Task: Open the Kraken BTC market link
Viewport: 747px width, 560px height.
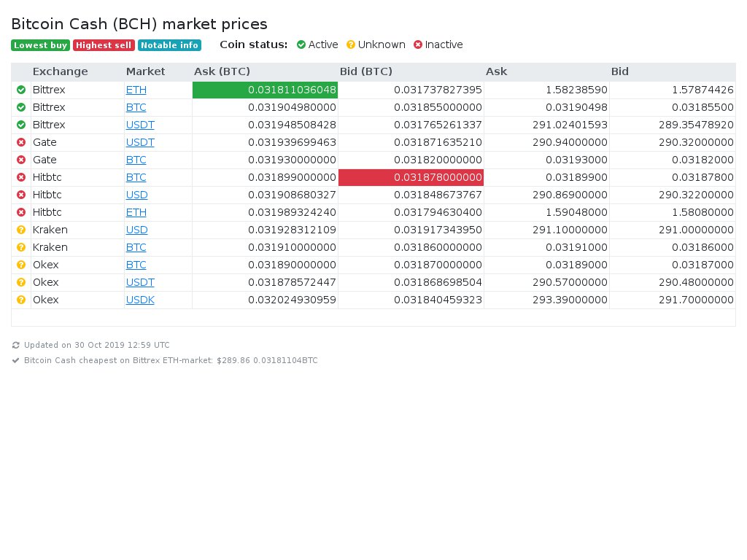Action: [x=136, y=247]
